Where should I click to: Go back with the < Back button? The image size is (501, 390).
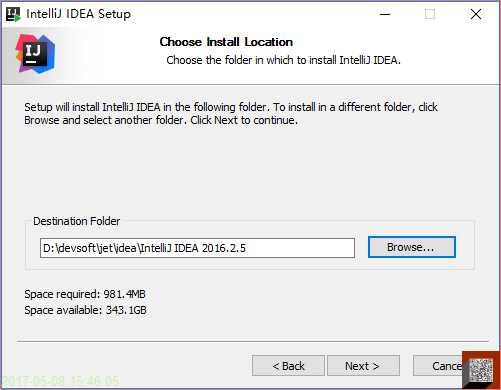tap(288, 366)
